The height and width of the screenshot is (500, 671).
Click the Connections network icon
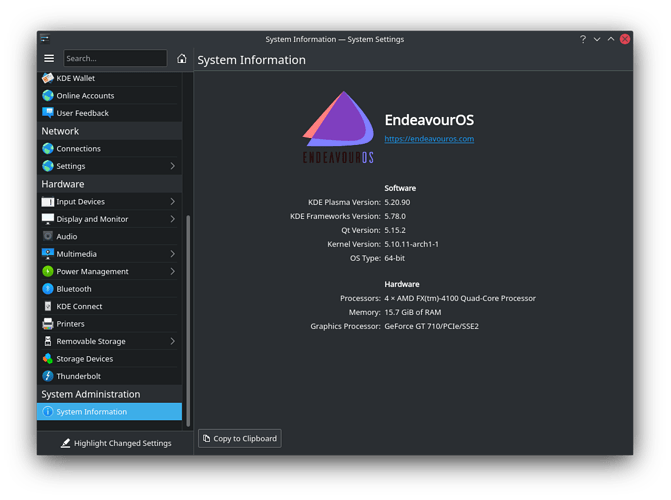(x=48, y=149)
